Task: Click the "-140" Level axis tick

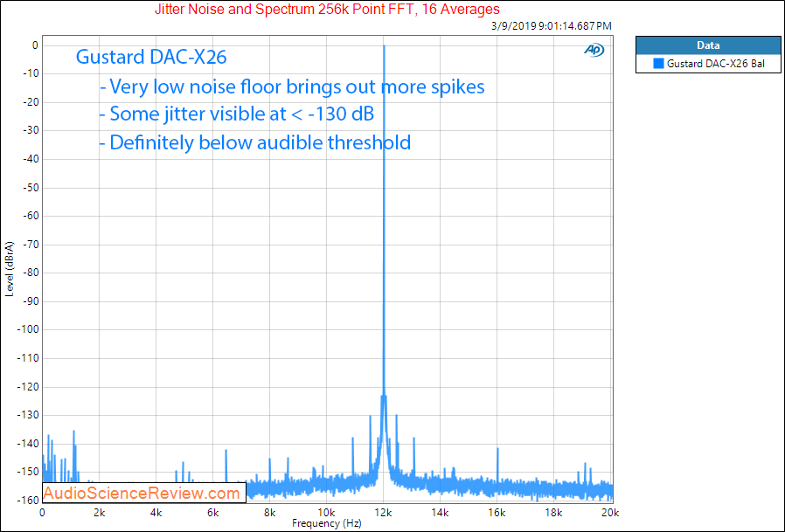Action: pyautogui.click(x=26, y=444)
